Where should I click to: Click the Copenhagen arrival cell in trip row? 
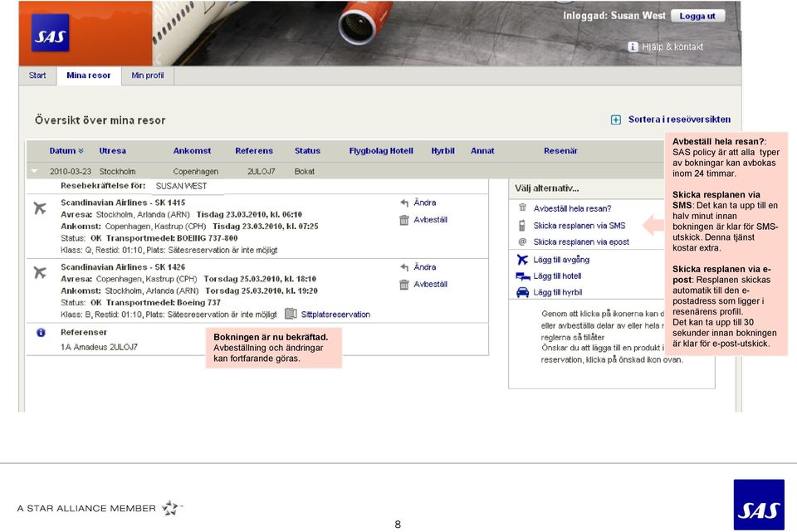[195, 172]
